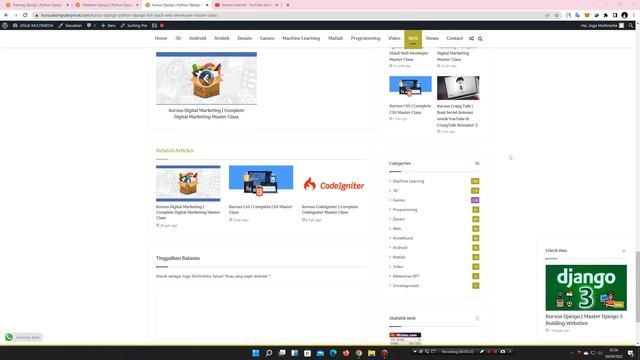Open File Explorer folder icon in taskbar
This screenshot has height=360, width=640.
coord(371,353)
